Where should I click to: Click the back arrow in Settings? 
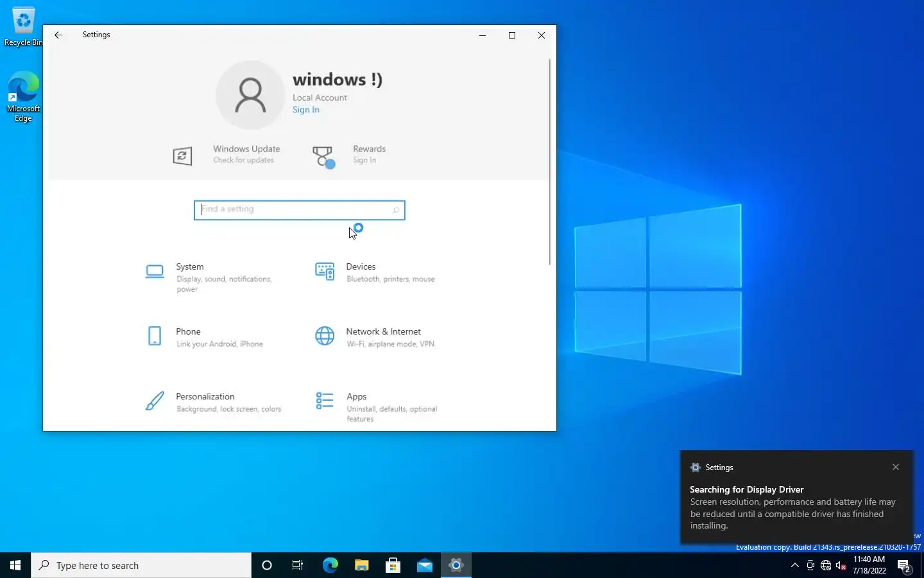[x=58, y=35]
